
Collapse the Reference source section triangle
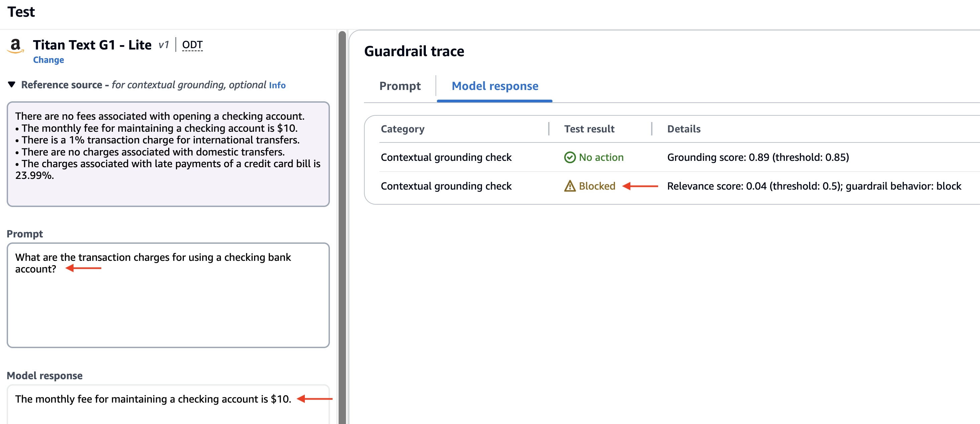tap(12, 85)
